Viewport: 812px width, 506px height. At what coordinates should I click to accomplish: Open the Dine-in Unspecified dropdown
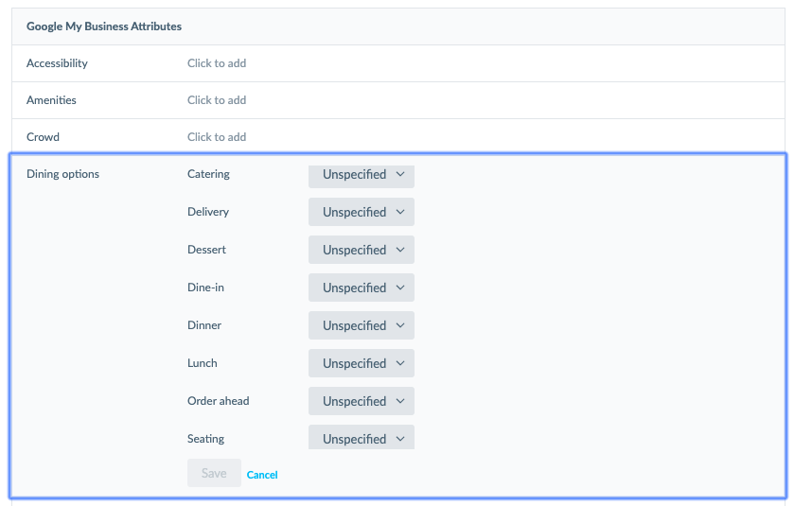click(361, 288)
